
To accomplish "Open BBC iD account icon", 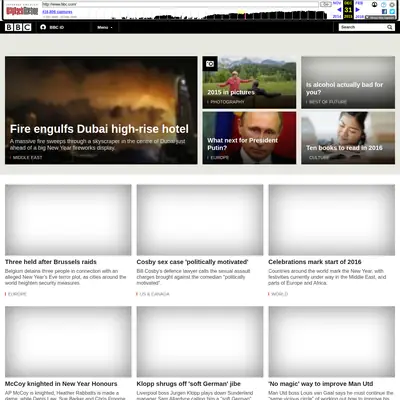I will click(x=43, y=27).
